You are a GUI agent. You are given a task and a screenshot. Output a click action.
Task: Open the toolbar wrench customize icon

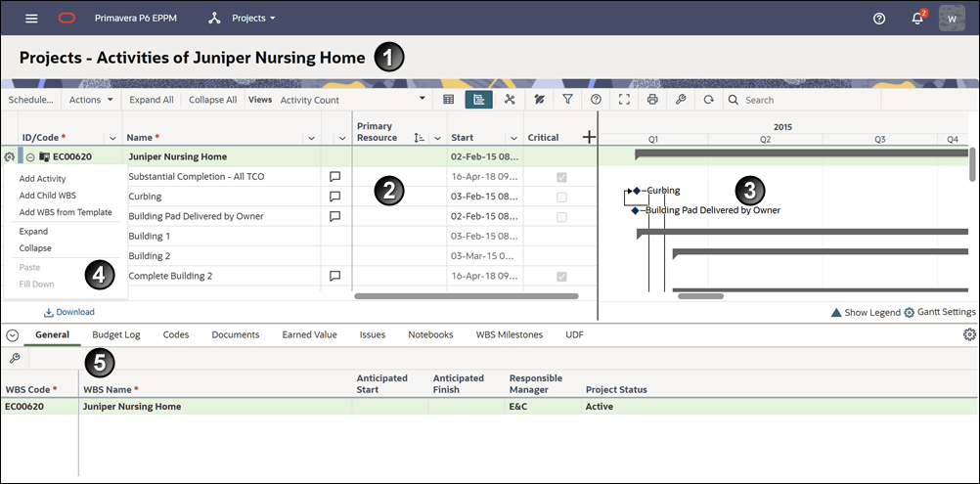tap(681, 100)
